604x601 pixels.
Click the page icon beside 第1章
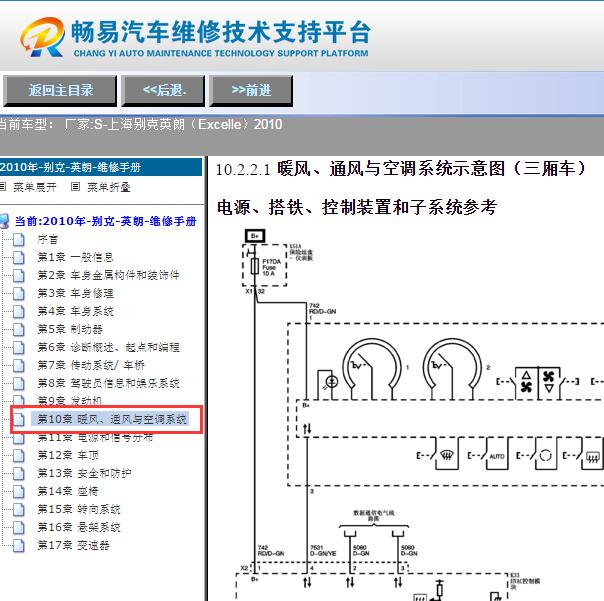point(18,257)
